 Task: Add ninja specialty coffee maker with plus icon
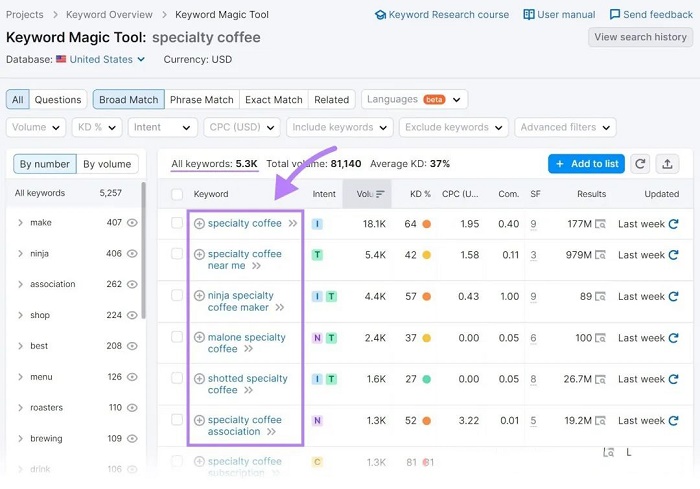click(x=200, y=296)
